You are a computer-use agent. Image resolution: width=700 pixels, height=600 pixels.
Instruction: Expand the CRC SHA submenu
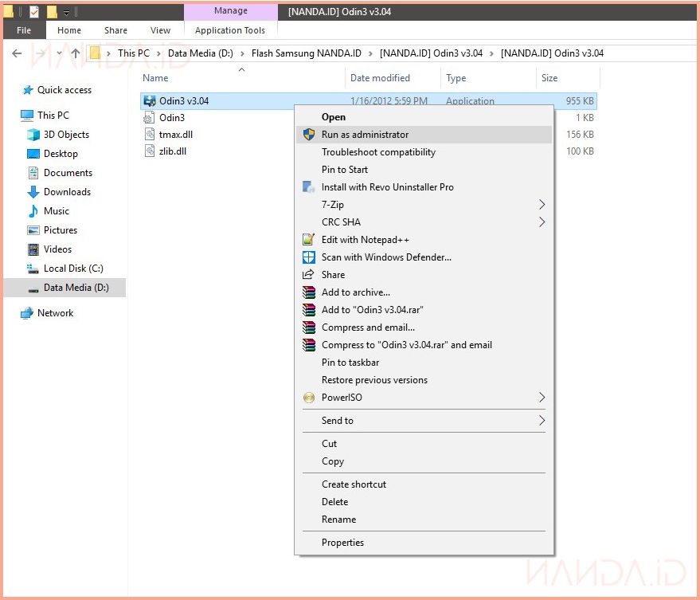(542, 222)
